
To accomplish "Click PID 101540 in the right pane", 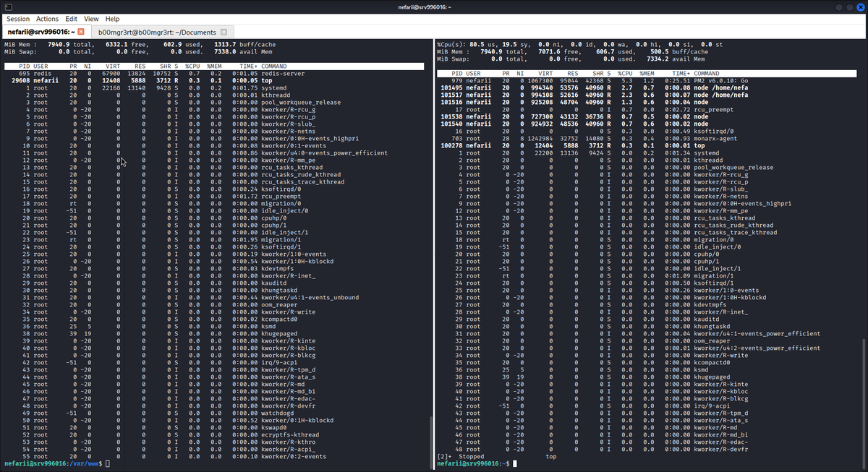I will coord(451,124).
